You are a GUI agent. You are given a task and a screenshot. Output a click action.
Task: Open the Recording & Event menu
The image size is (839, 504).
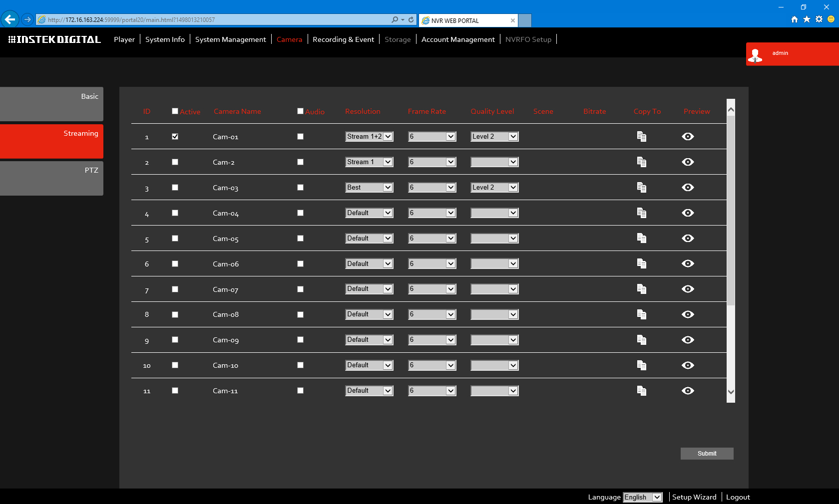pos(343,39)
